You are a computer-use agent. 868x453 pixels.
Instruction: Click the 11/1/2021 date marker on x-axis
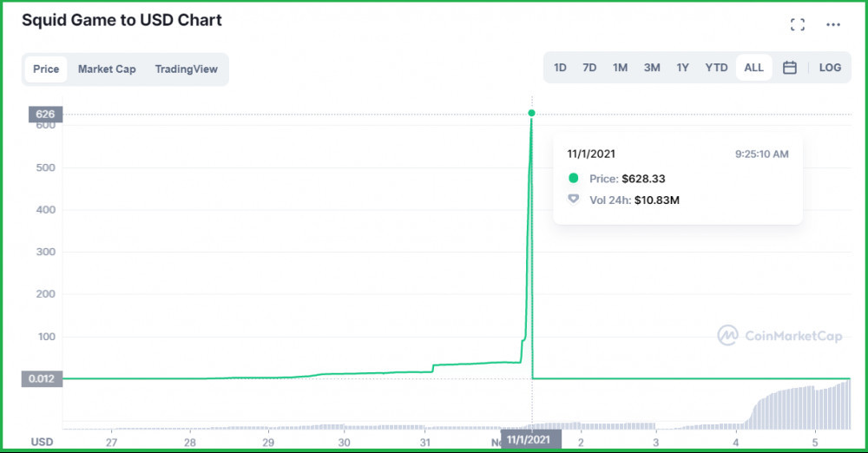click(x=531, y=440)
